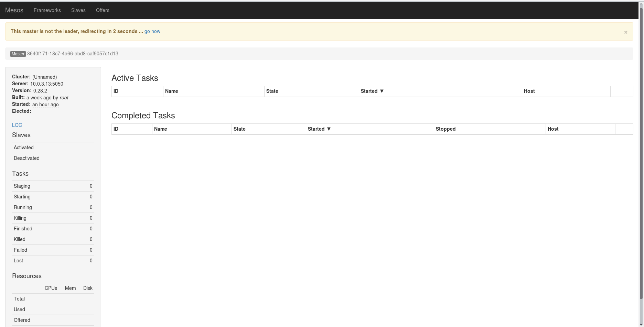Click the 'an hour ago' started time
644x327 pixels.
coord(45,105)
